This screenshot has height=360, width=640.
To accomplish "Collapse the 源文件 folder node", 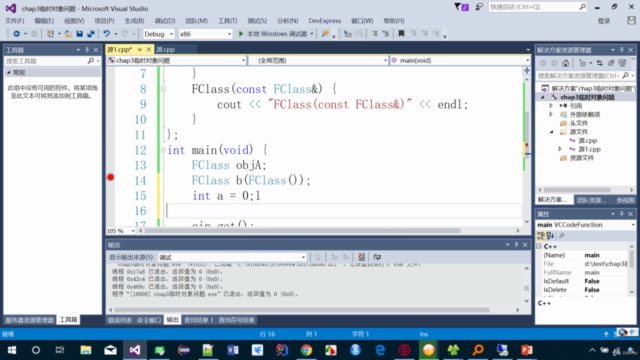I will tap(551, 132).
